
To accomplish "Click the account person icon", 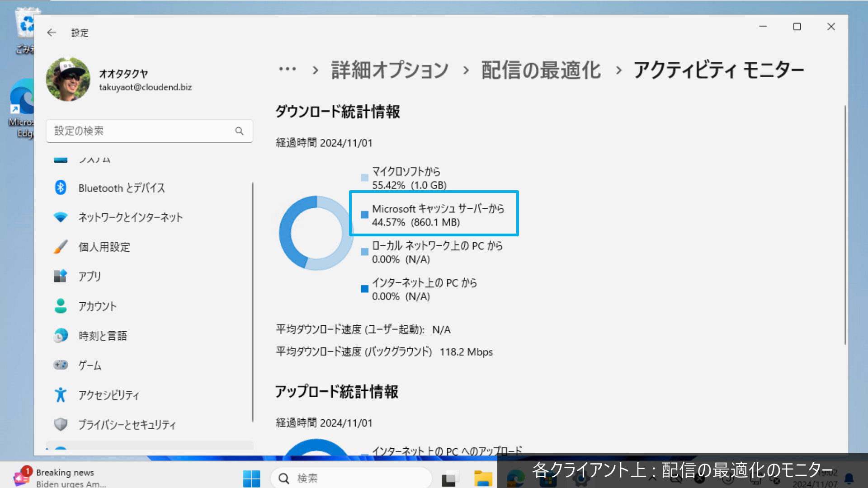I will [61, 306].
